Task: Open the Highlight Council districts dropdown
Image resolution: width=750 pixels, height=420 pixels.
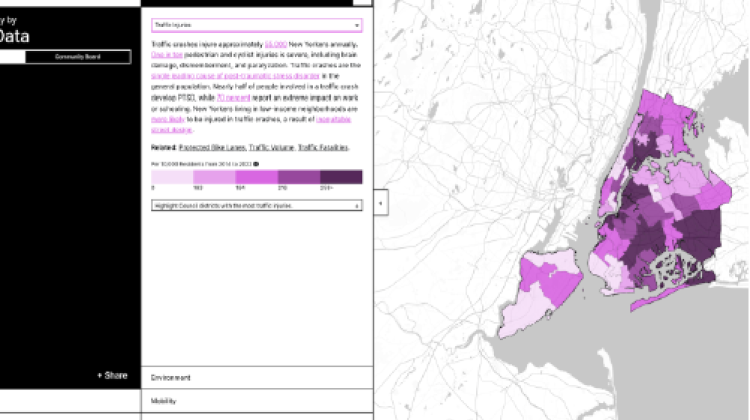Action: pos(256,205)
